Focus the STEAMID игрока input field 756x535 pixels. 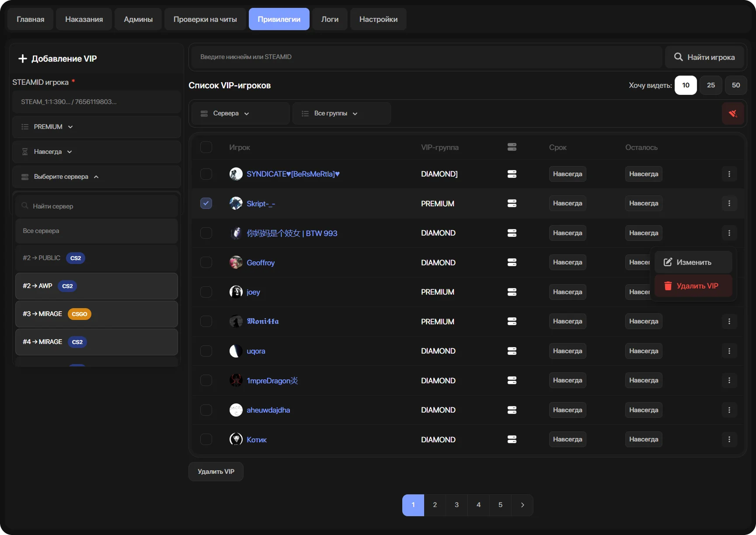click(x=97, y=102)
